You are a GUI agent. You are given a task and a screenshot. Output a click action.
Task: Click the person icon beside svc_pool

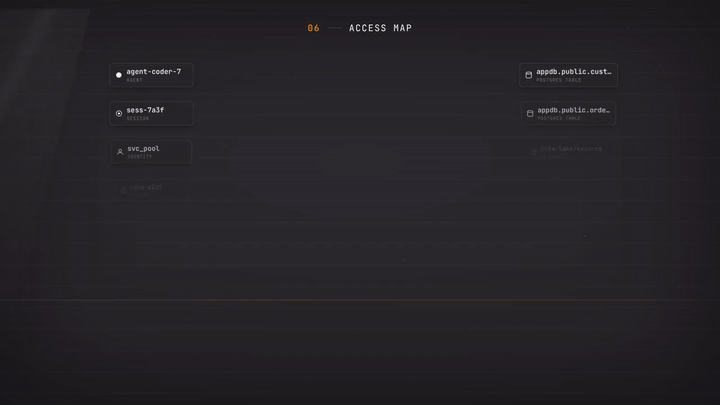pos(120,152)
